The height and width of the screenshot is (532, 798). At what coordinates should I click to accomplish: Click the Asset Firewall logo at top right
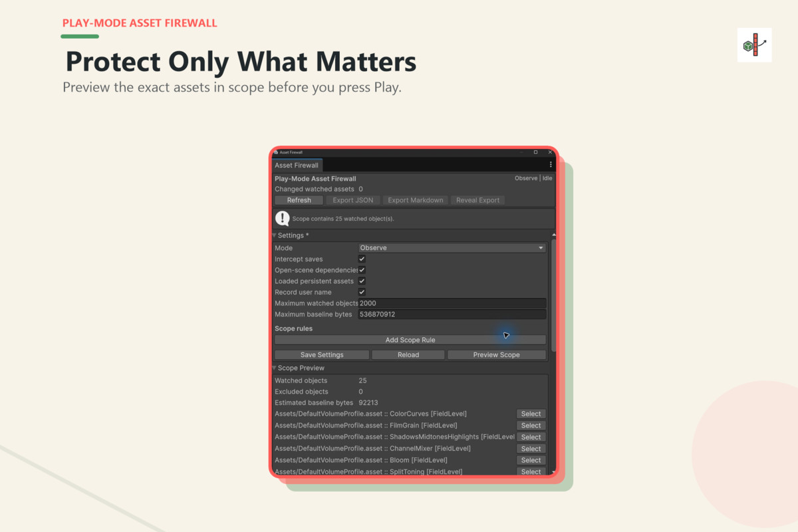754,45
